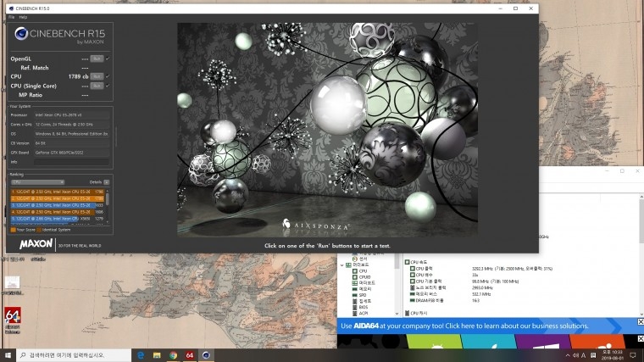Open Google Chrome from the taskbar
Screen dimensions: 644x362
174,355
